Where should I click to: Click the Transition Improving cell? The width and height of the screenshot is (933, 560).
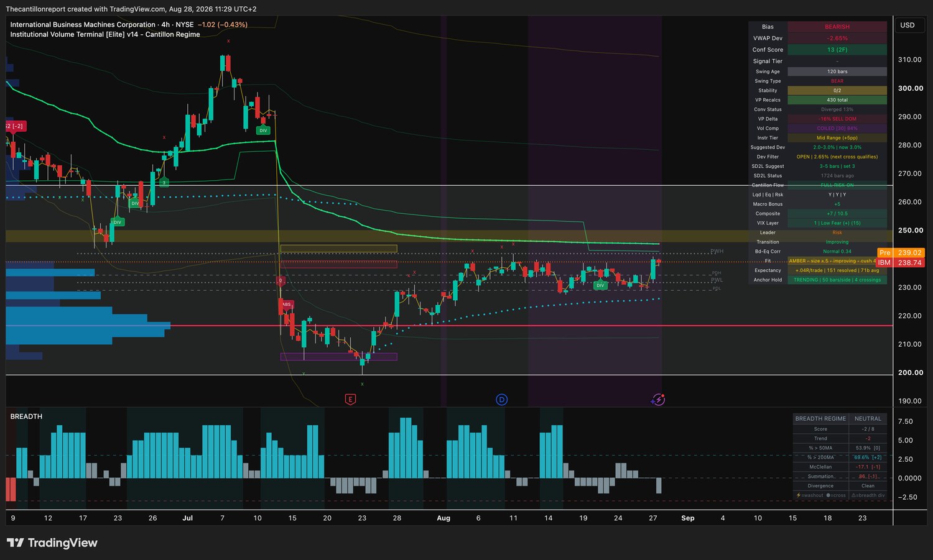[837, 242]
